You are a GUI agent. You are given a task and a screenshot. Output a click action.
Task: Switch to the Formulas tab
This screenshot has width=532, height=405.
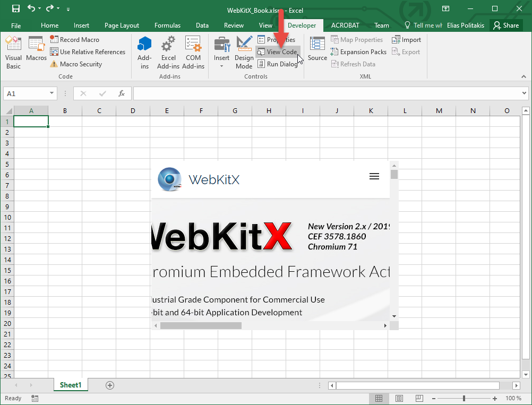tap(167, 25)
